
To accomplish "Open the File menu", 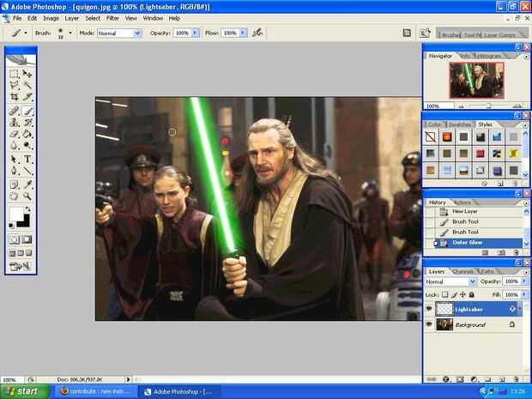I will [x=17, y=18].
